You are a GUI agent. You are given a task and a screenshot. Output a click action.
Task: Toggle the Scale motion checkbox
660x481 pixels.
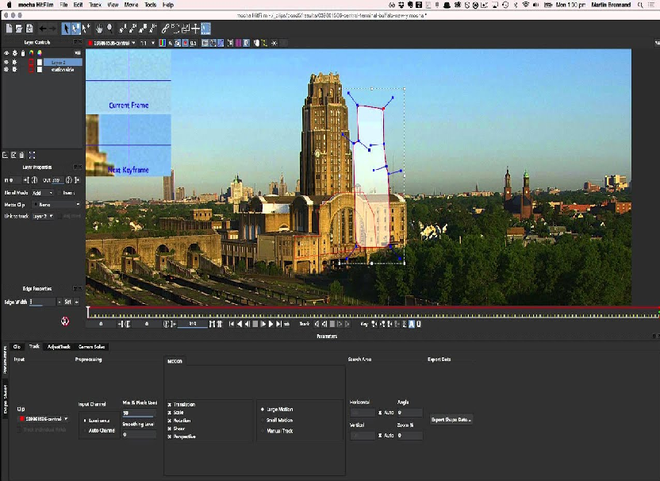[170, 412]
